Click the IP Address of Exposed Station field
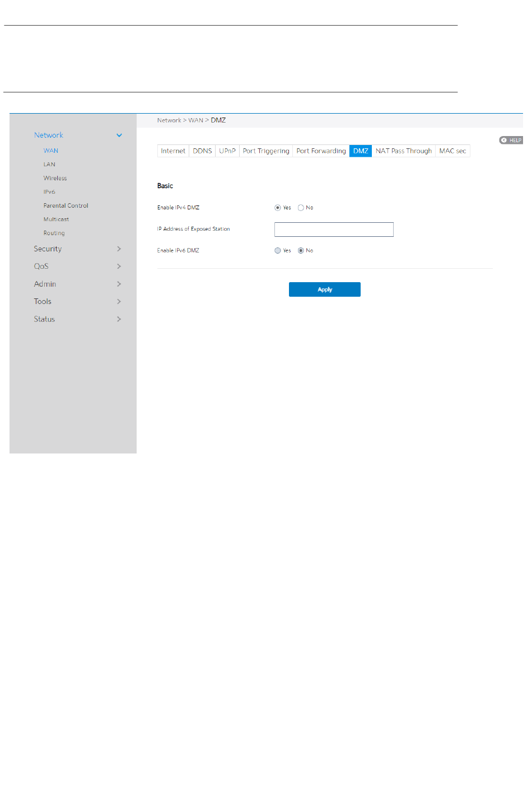This screenshot has width=532, height=795. pos(334,230)
